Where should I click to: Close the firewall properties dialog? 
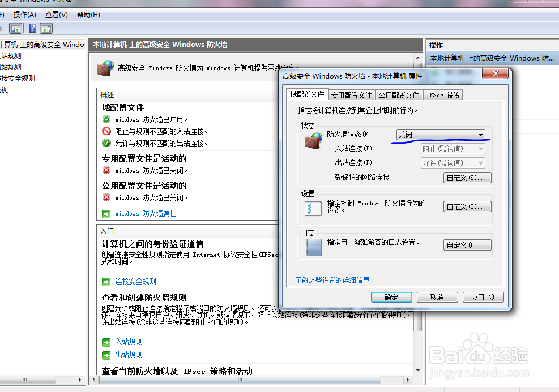[x=495, y=74]
